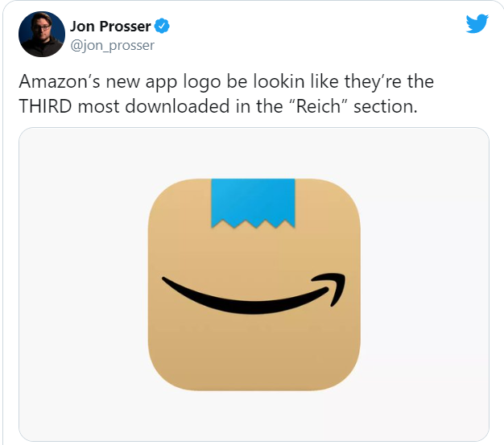The width and height of the screenshot is (504, 445).
Task: Click the quoted word Reich in the tweet
Action: [x=318, y=106]
